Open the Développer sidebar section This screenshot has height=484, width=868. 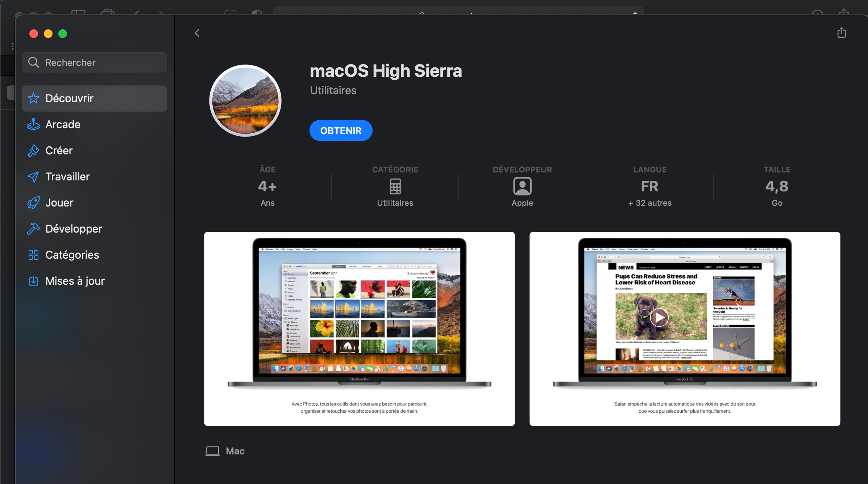point(74,229)
